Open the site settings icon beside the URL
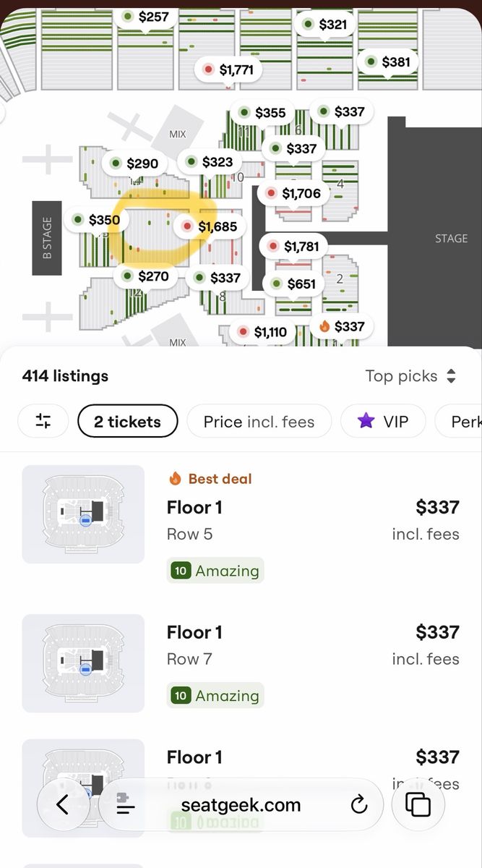Image resolution: width=482 pixels, height=868 pixels. [x=126, y=805]
